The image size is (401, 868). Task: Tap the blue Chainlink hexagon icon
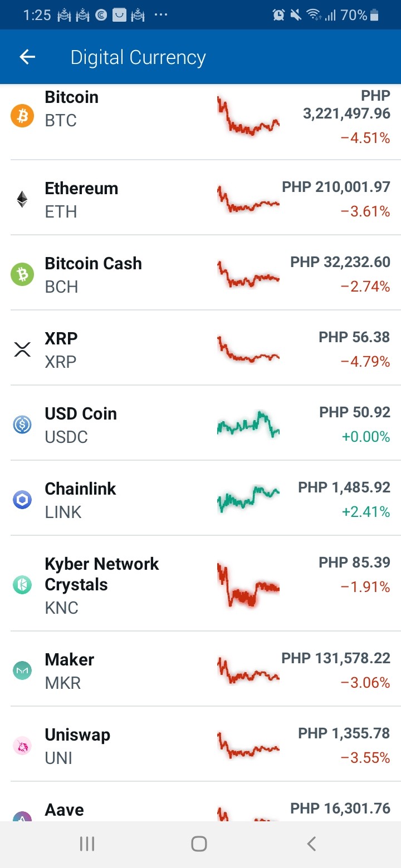[22, 500]
